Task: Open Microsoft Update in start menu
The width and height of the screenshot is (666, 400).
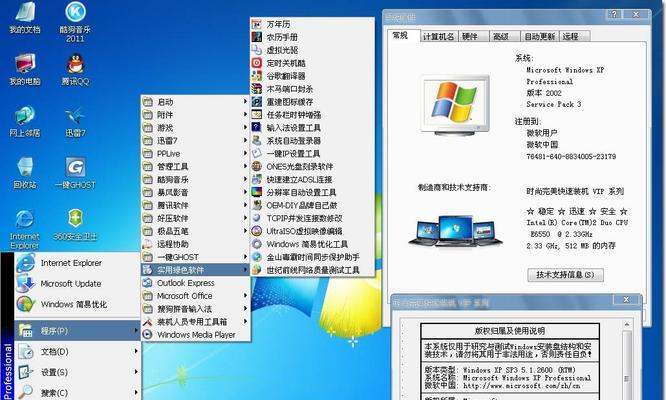Action: (x=77, y=283)
